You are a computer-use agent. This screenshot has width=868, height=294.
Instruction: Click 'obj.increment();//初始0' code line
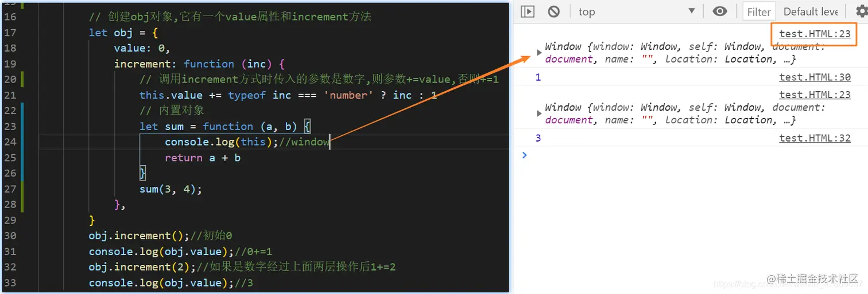coord(160,236)
